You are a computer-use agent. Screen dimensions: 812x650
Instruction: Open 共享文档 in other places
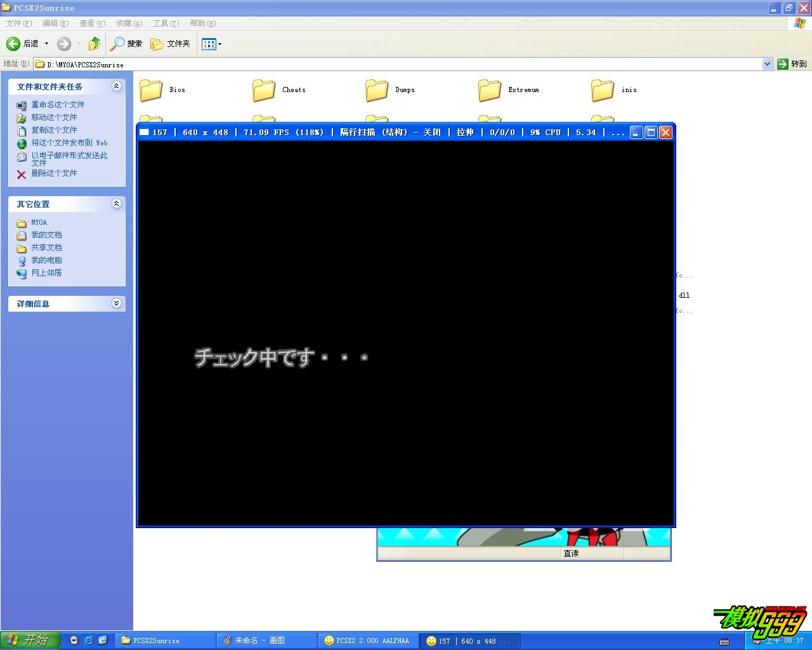46,248
